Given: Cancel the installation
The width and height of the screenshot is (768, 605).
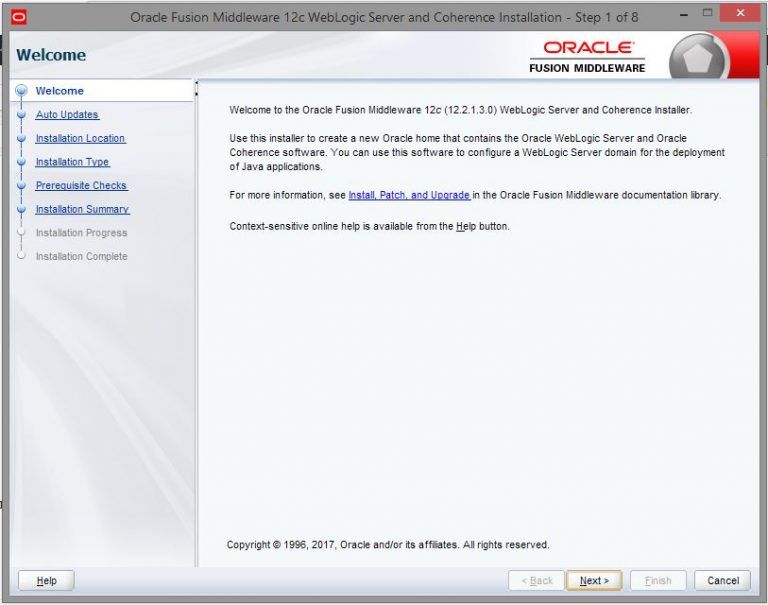Looking at the screenshot, I should click(x=722, y=581).
